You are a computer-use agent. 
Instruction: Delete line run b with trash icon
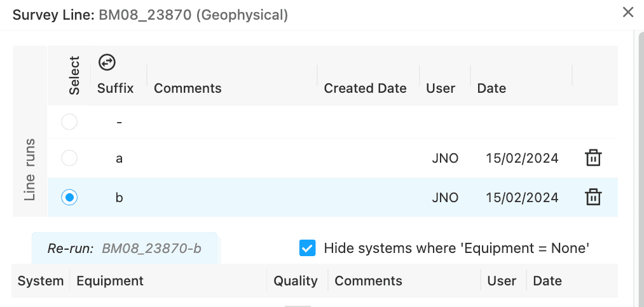click(x=593, y=198)
